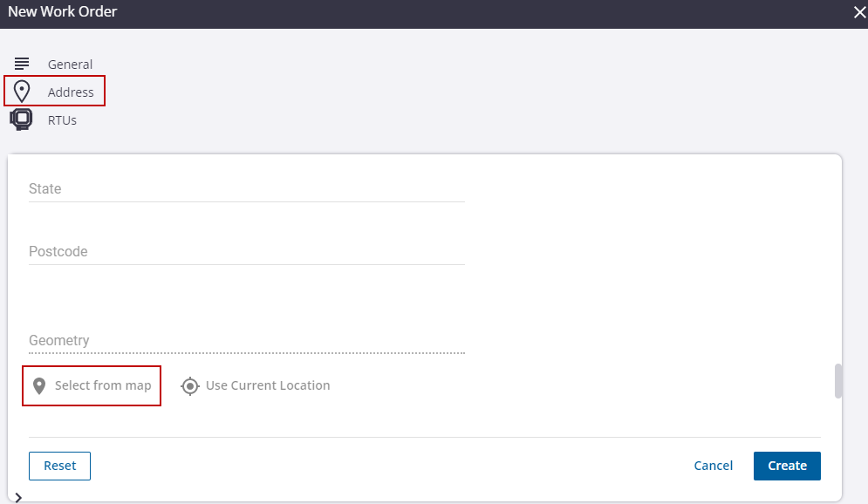Image resolution: width=868 pixels, height=504 pixels.
Task: Close the New Work Order dialog
Action: click(858, 12)
